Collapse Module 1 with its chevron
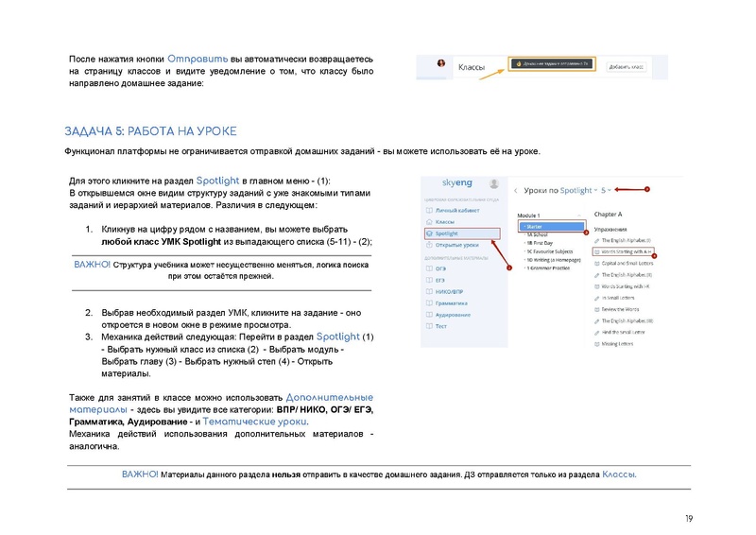The image size is (756, 535). click(x=579, y=216)
